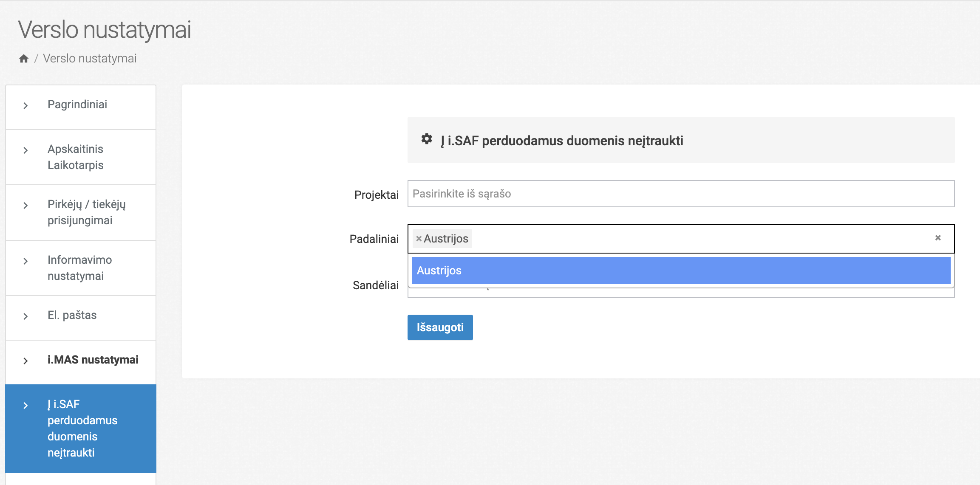Open the El. paštas settings item

pyautogui.click(x=72, y=315)
